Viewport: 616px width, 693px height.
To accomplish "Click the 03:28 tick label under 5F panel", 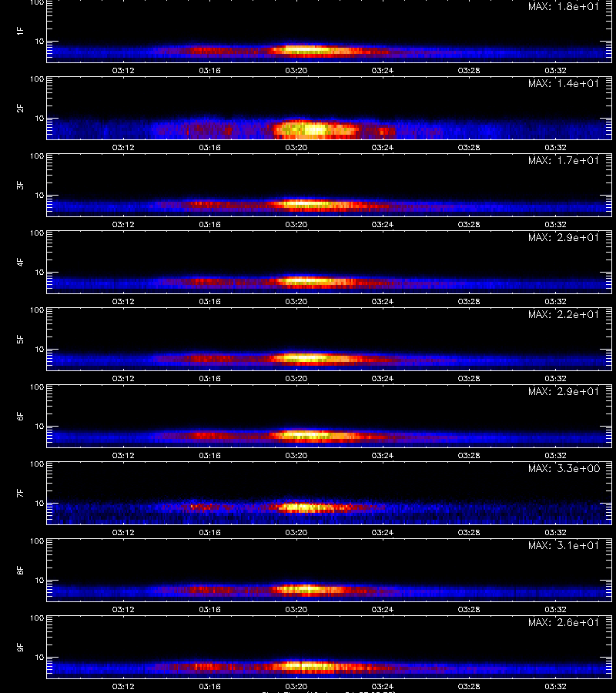I will (469, 378).
